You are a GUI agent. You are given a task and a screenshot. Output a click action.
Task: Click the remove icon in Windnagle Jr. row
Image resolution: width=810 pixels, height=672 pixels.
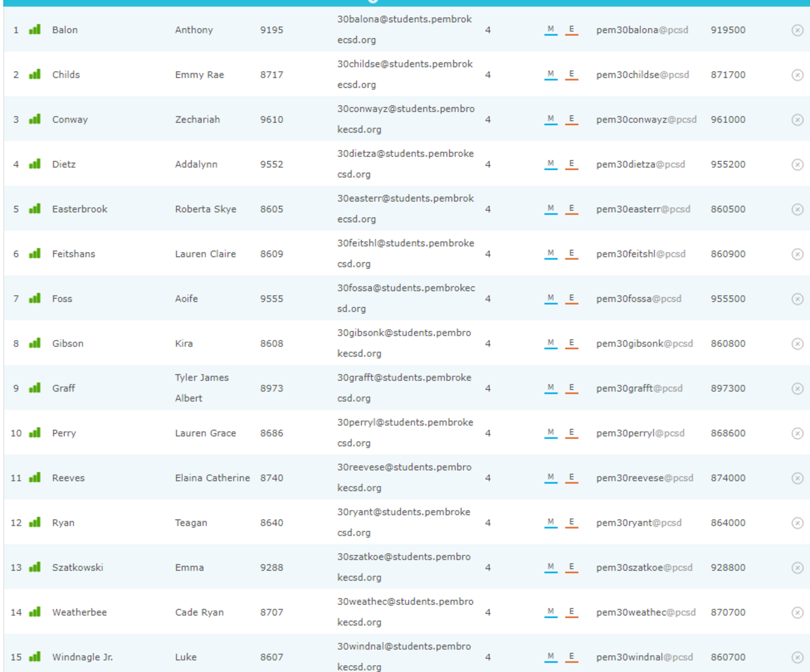coord(797,657)
